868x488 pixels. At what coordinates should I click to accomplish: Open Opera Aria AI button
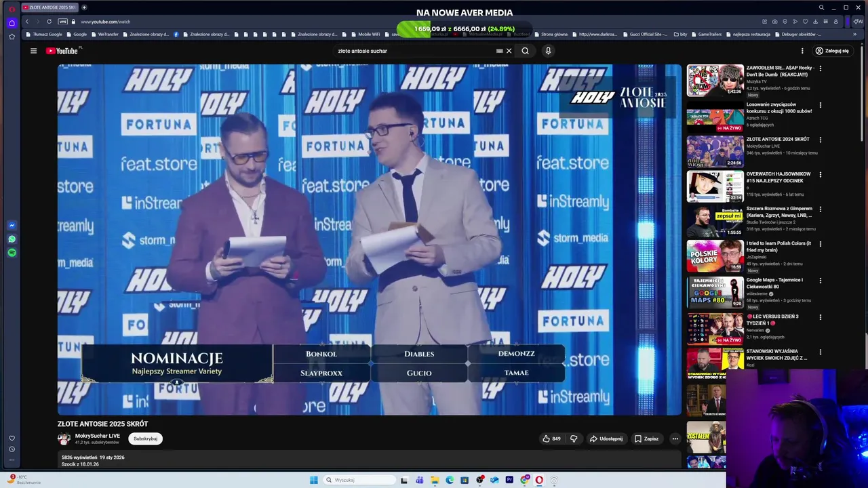(859, 22)
